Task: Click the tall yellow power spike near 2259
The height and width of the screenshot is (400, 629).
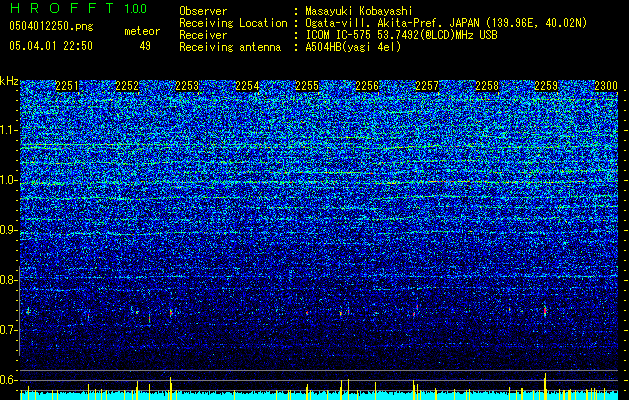Action: (545, 386)
